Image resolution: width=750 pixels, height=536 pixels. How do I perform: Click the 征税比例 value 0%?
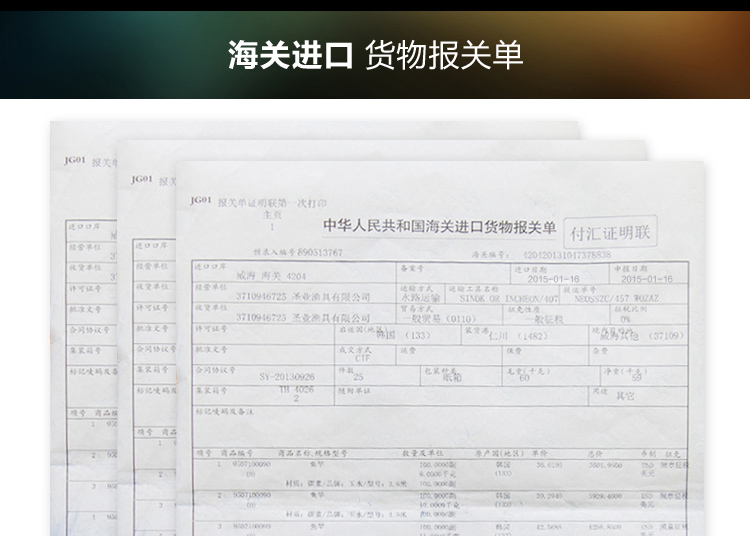[x=625, y=319]
